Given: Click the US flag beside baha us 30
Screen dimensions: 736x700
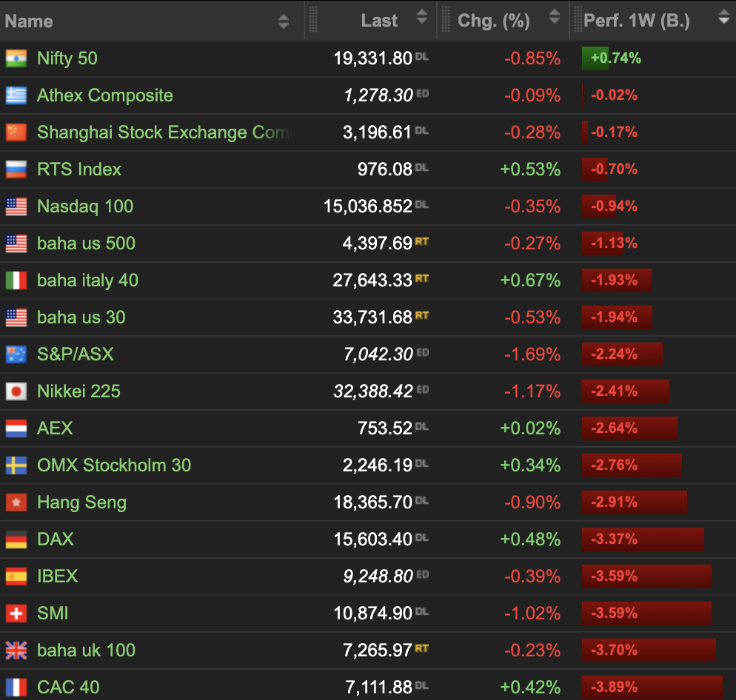Looking at the screenshot, I should pyautogui.click(x=16, y=317).
